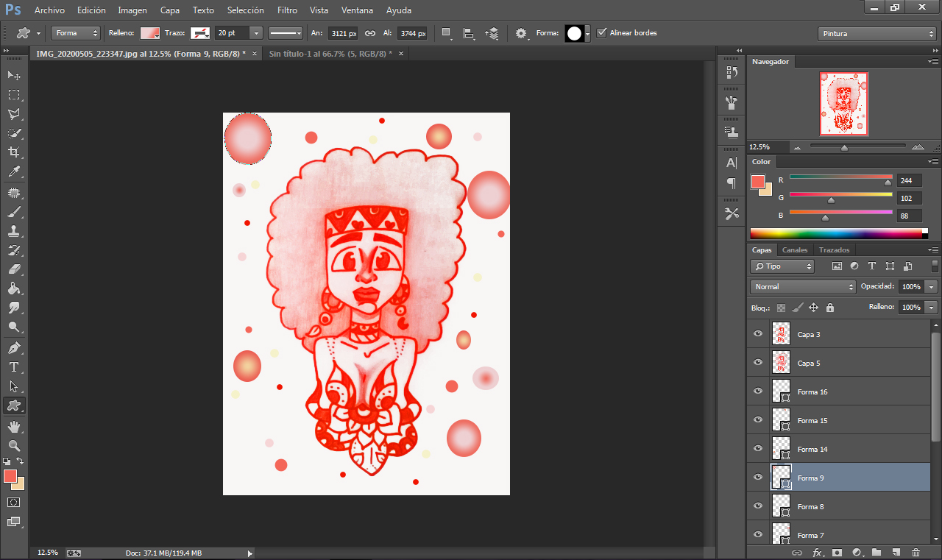Hide the Forma 8 layer

click(758, 506)
